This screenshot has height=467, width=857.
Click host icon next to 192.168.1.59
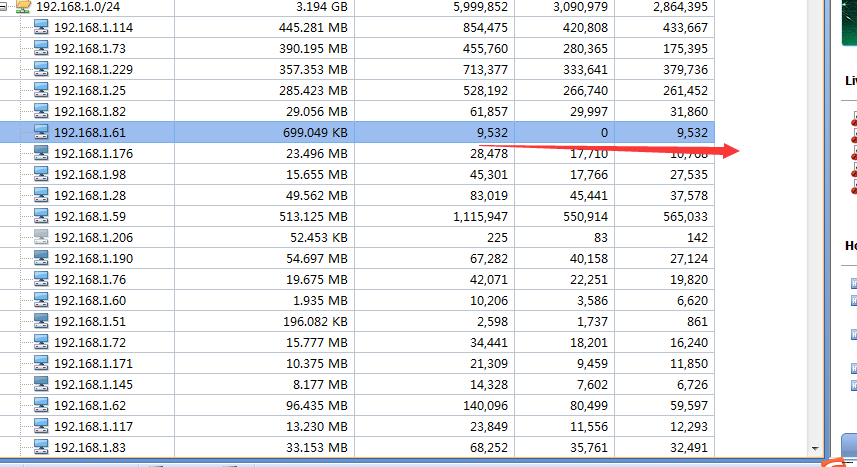[41, 216]
